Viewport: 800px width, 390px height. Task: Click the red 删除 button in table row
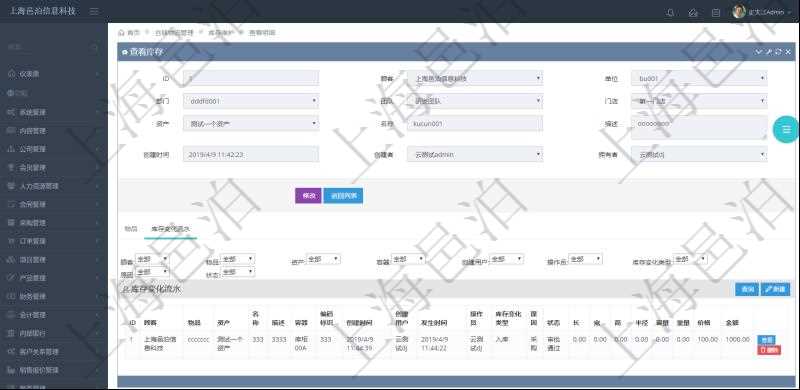(x=769, y=350)
